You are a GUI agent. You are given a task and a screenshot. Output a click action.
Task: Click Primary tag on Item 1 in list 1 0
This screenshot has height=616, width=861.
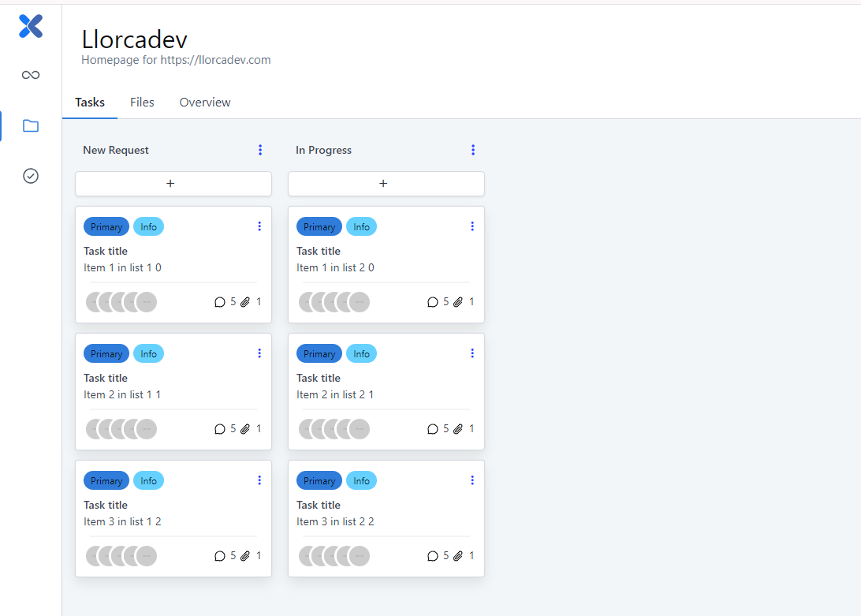(x=106, y=227)
